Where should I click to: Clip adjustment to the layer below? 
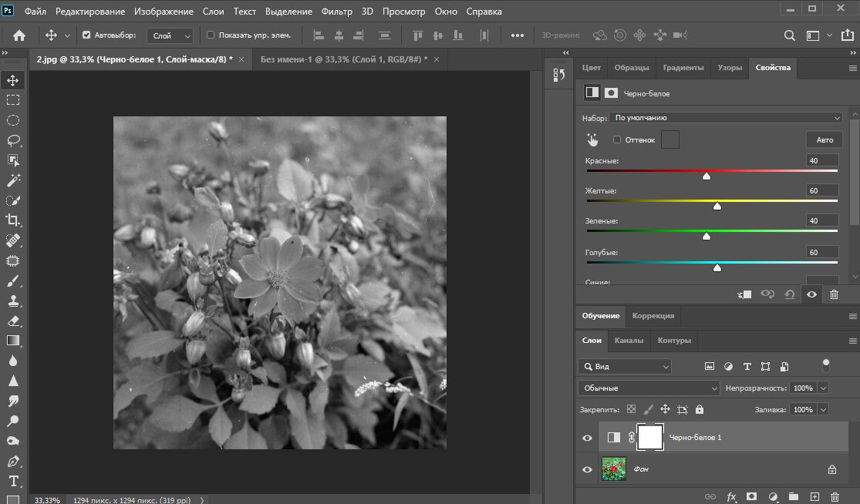[744, 294]
